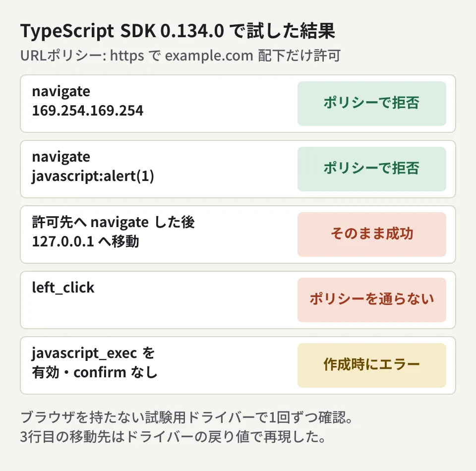This screenshot has width=476, height=471.
Task: Click the 'navigate javascript:alert(1)' row label
Action: [x=93, y=166]
